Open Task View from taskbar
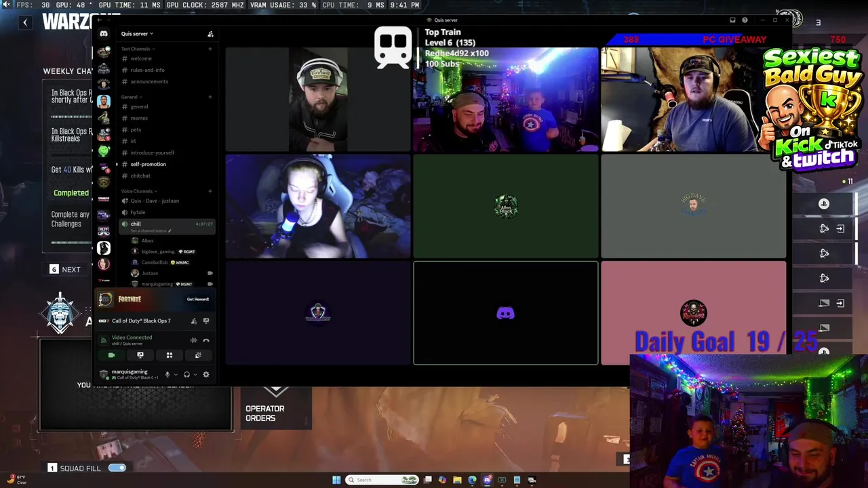 click(x=428, y=480)
